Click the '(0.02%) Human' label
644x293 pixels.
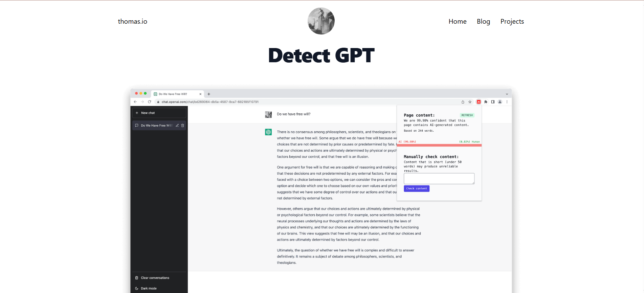pyautogui.click(x=469, y=142)
